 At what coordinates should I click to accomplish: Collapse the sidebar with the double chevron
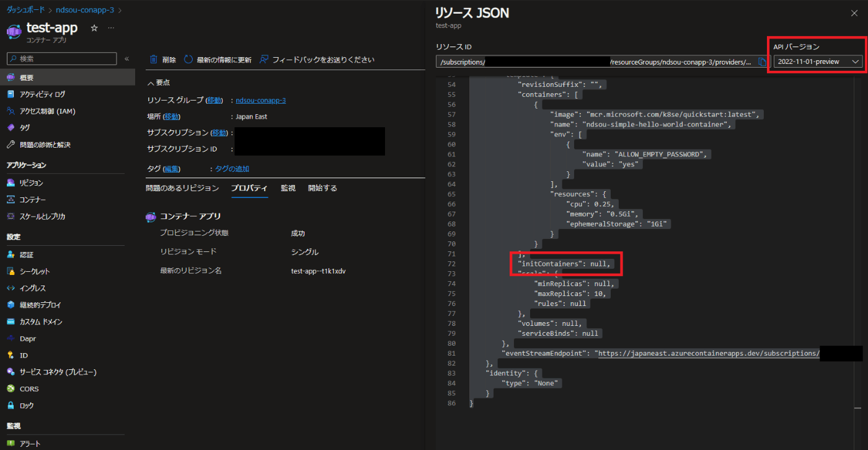coord(126,59)
